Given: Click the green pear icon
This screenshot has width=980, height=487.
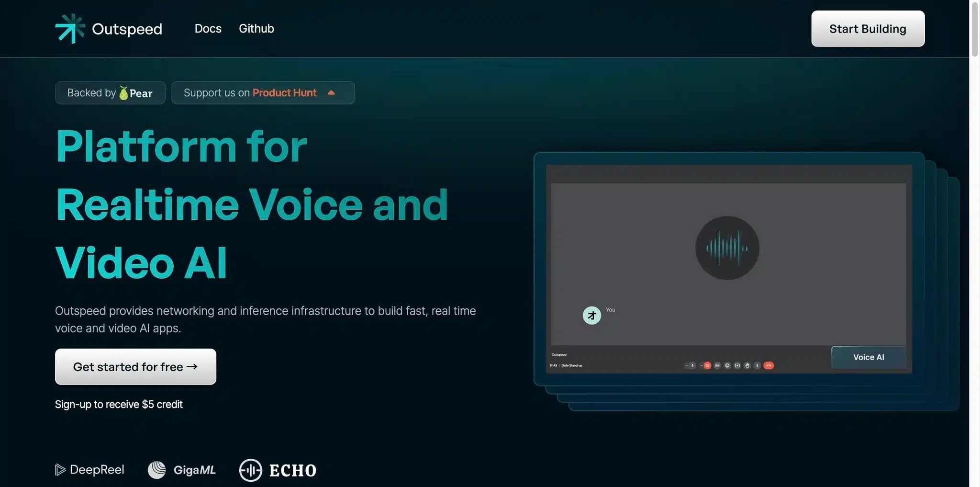Looking at the screenshot, I should (x=123, y=93).
